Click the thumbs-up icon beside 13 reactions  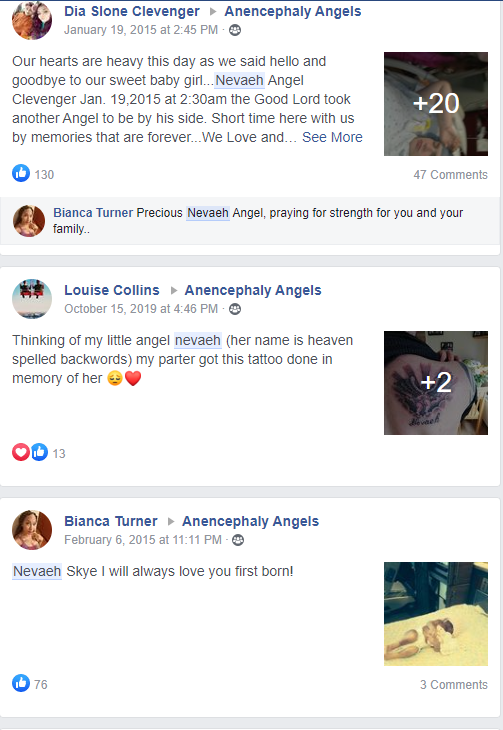coord(39,452)
